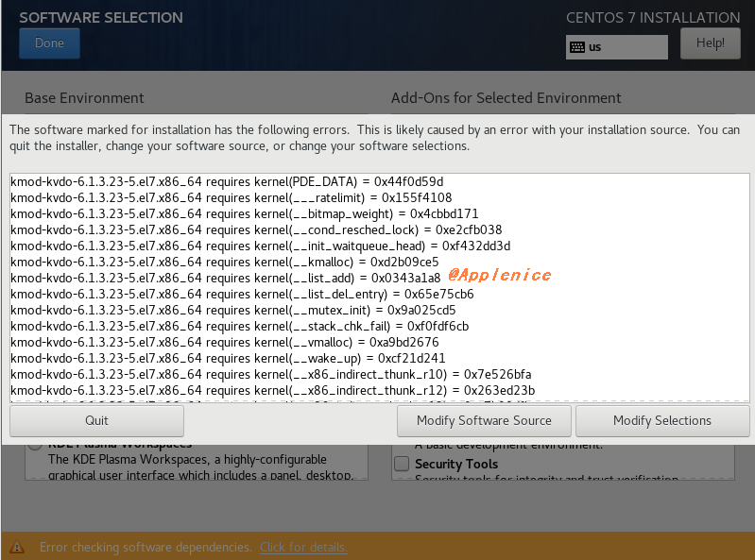Screen dimensions: 755x560
Task: Open the Help! button
Action: click(711, 43)
